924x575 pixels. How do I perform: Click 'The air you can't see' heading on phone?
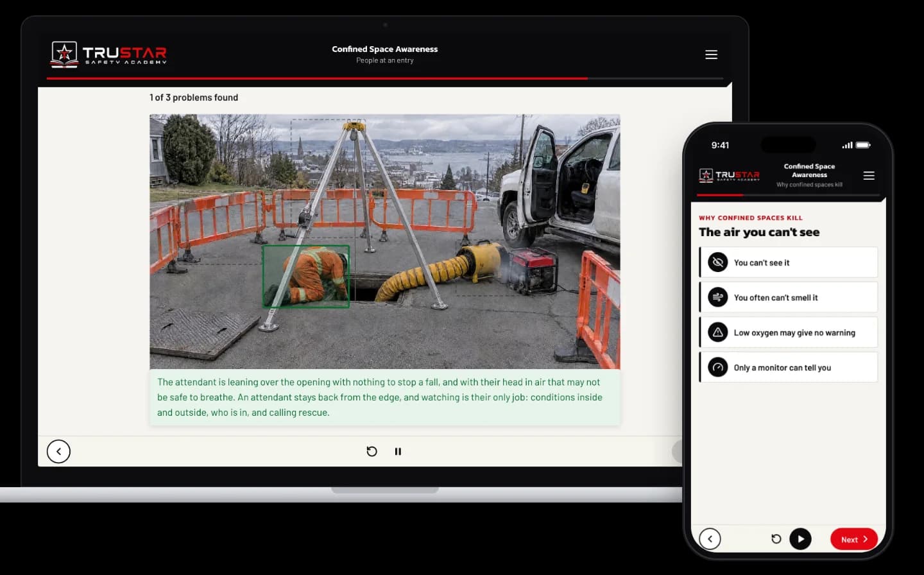click(x=759, y=232)
